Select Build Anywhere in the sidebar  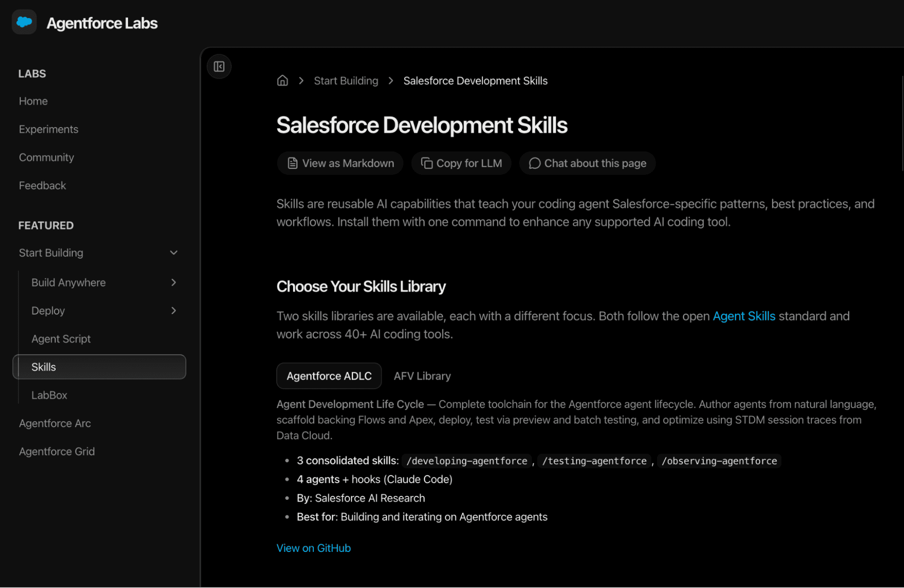(x=68, y=282)
